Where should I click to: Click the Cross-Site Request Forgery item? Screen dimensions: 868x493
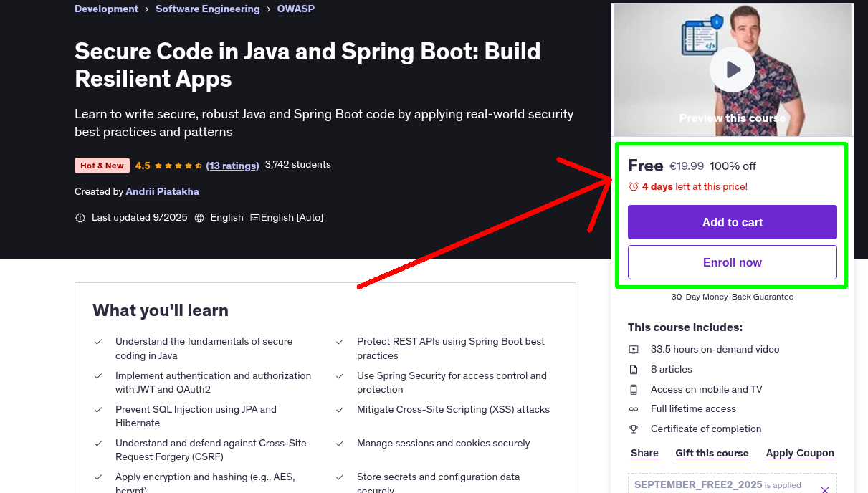coord(211,450)
